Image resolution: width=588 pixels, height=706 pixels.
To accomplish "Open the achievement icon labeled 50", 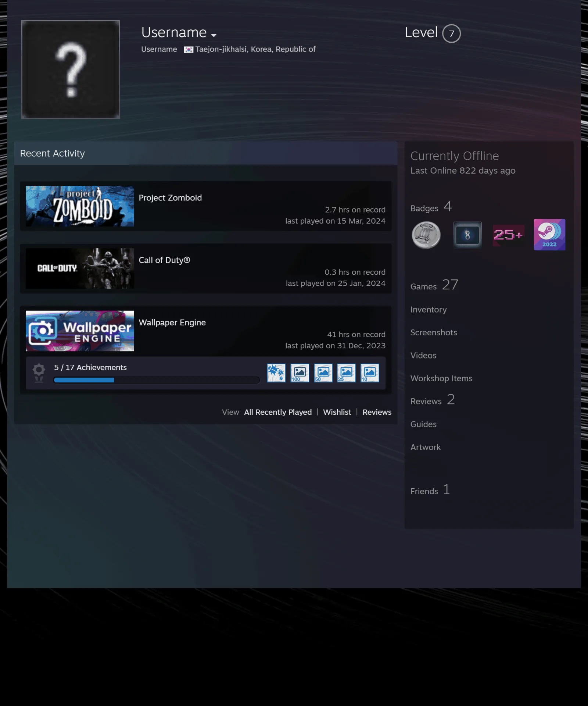I will click(x=323, y=373).
